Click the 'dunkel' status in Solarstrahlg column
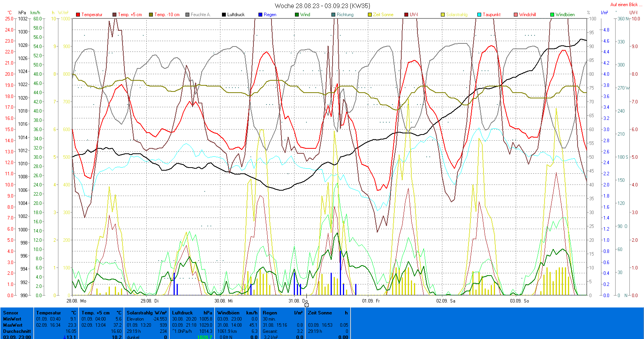This screenshot has width=644, height=339. (x=133, y=337)
